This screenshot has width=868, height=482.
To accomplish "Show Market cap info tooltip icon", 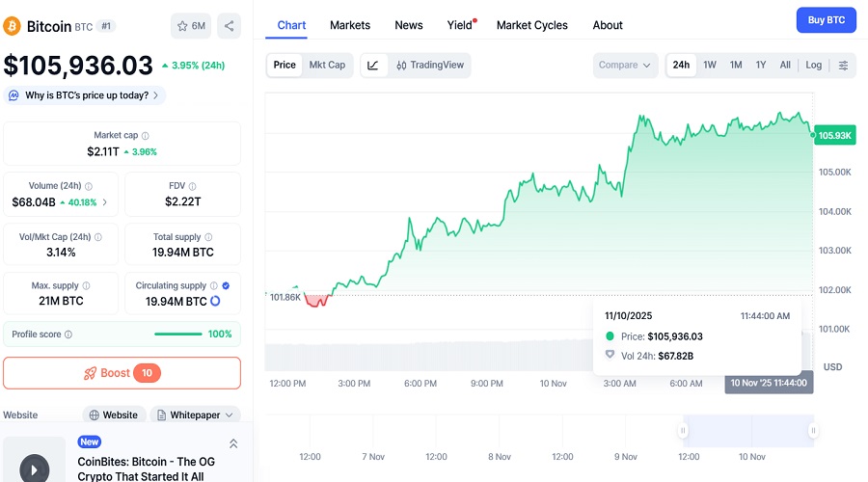I will tap(145, 136).
